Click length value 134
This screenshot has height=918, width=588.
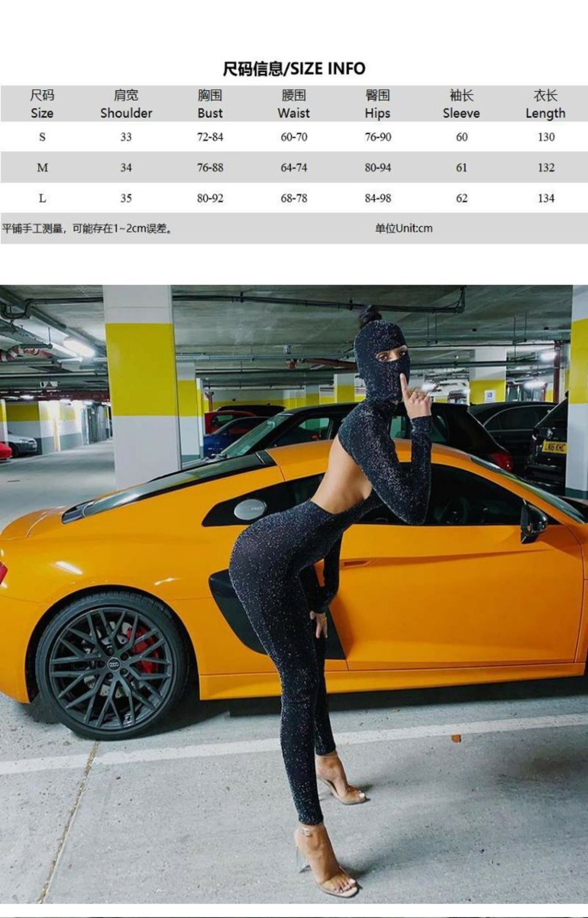click(x=546, y=199)
